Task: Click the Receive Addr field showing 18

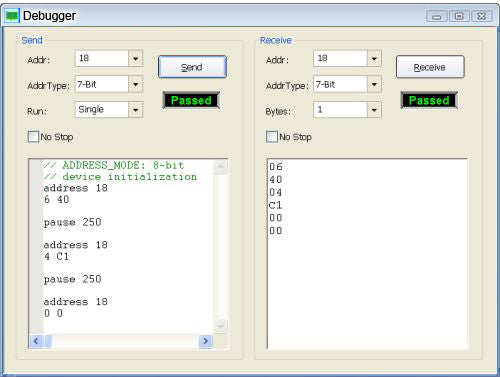Action: pyautogui.click(x=340, y=59)
